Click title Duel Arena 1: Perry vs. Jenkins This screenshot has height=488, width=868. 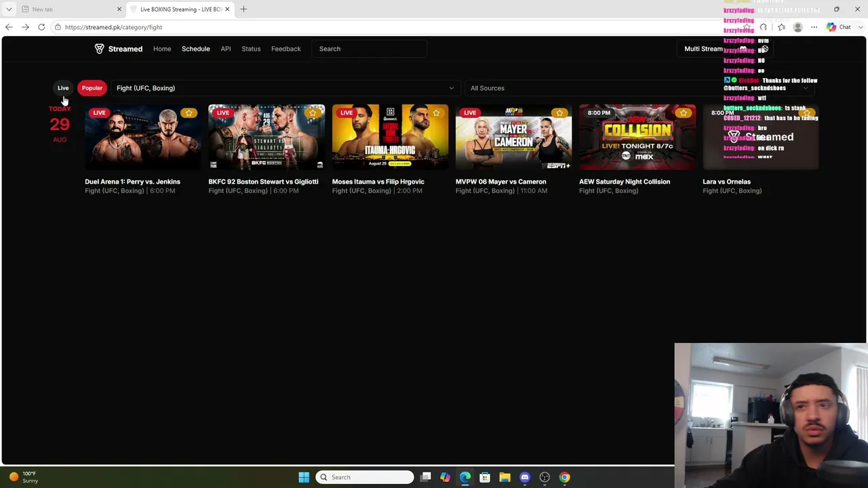(x=132, y=182)
